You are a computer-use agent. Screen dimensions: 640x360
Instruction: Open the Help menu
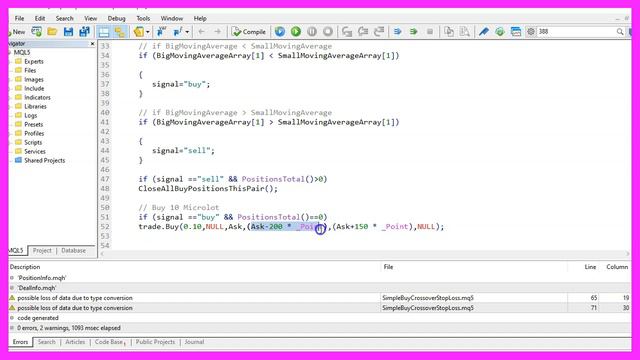pyautogui.click(x=200, y=18)
